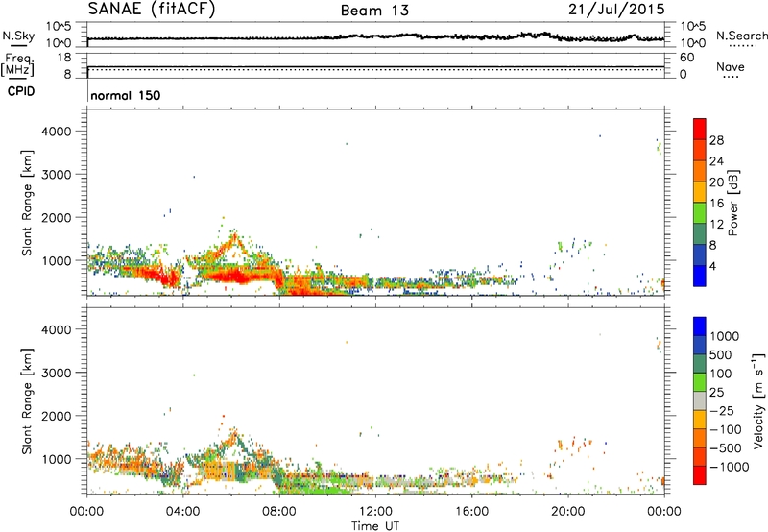The image size is (768, 532).
Task: Click the power colorbar value '28'
Action: (716, 140)
